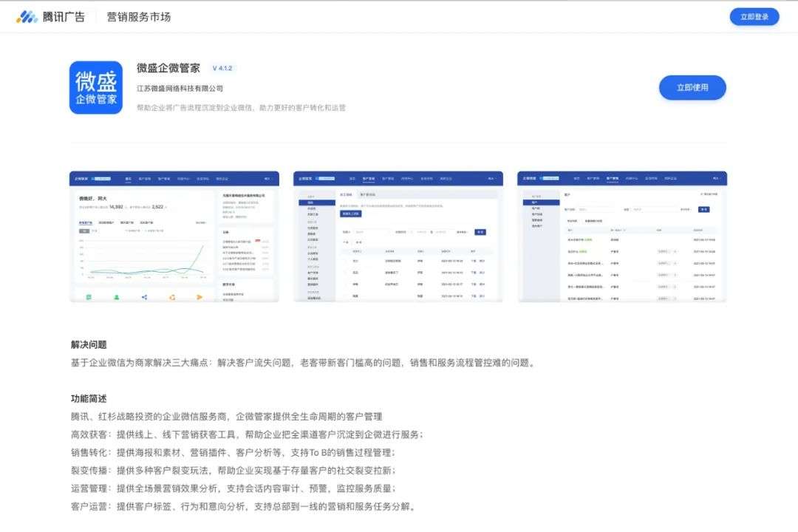Click the 销售转化 feature line
The height and width of the screenshot is (532, 798).
click(233, 453)
